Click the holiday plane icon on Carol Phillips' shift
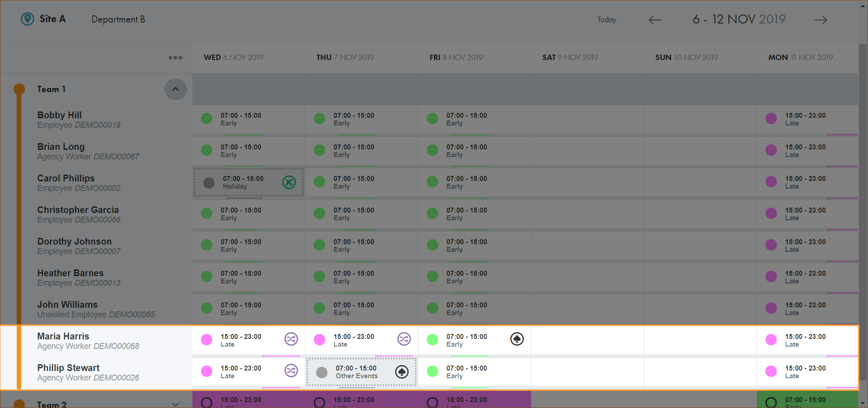The height and width of the screenshot is (408, 868). [x=289, y=182]
